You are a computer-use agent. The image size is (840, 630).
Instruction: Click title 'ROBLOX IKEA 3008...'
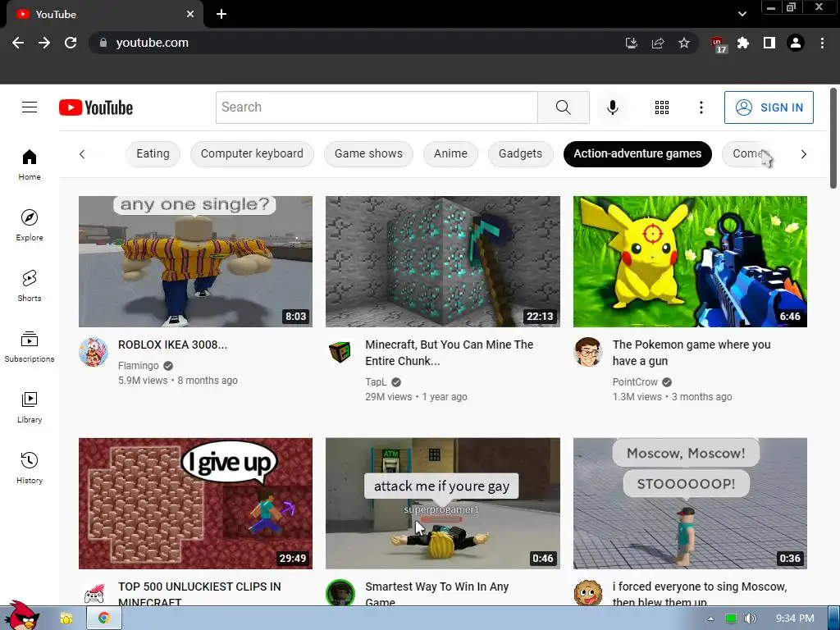[172, 345]
